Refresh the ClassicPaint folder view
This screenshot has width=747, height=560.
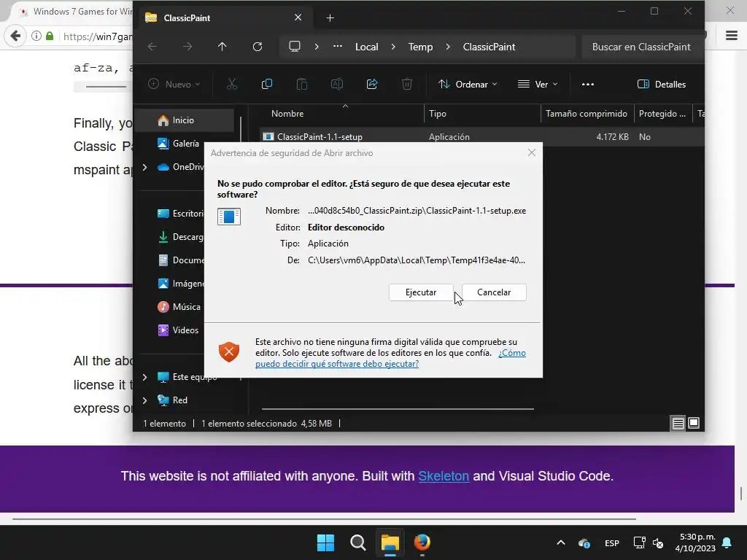tap(258, 47)
